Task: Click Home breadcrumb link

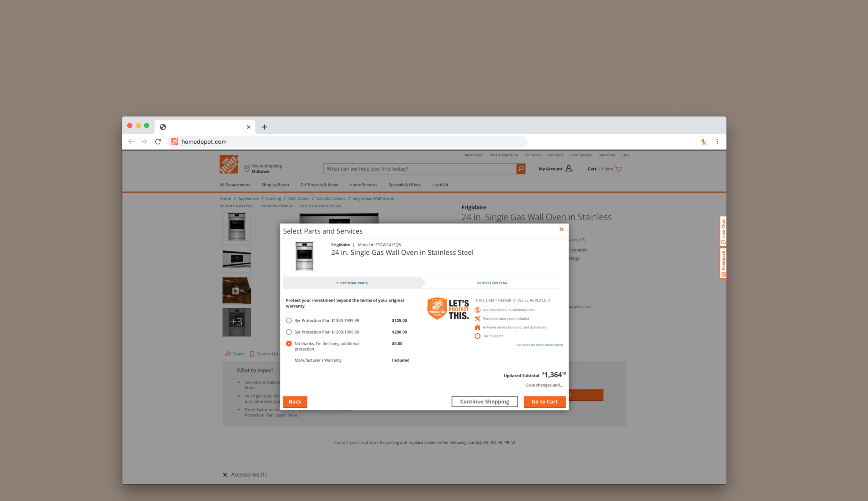Action: pyautogui.click(x=225, y=198)
